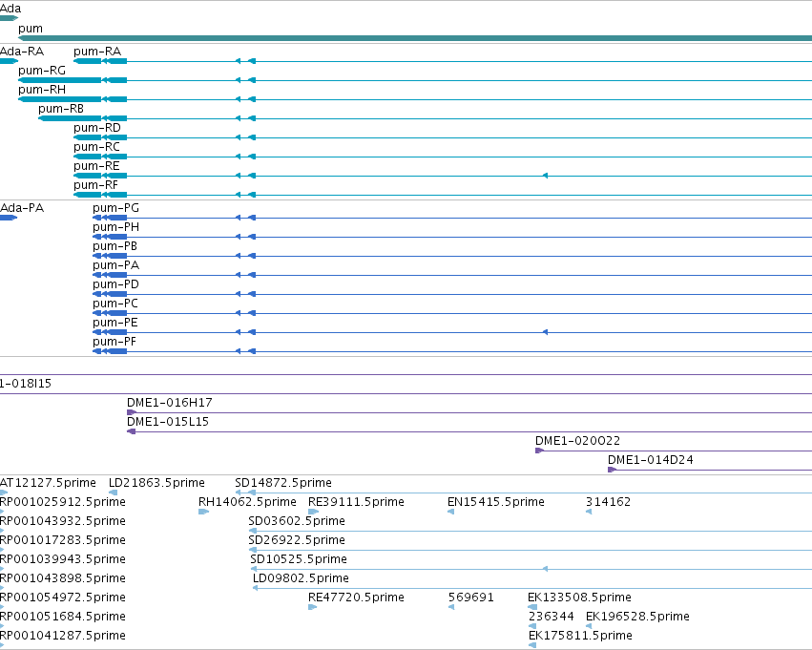This screenshot has width=812, height=650.
Task: Select EST LD21863.5prime
Action: (156, 483)
